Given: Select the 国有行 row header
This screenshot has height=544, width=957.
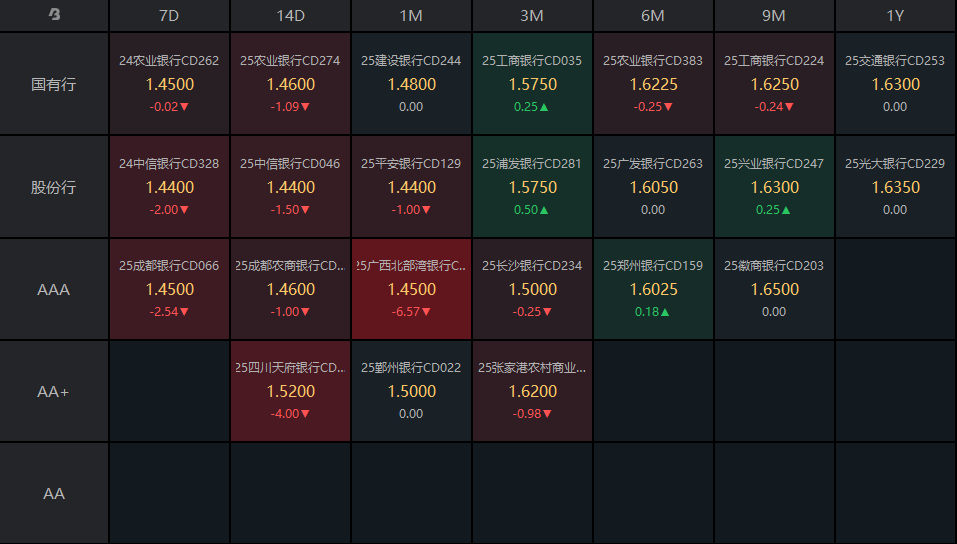Looking at the screenshot, I should click(54, 84).
